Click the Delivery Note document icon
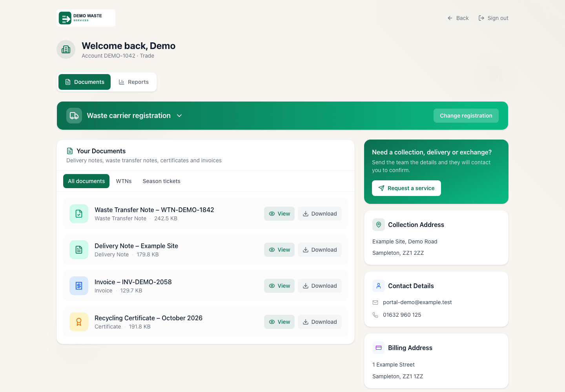 point(79,250)
